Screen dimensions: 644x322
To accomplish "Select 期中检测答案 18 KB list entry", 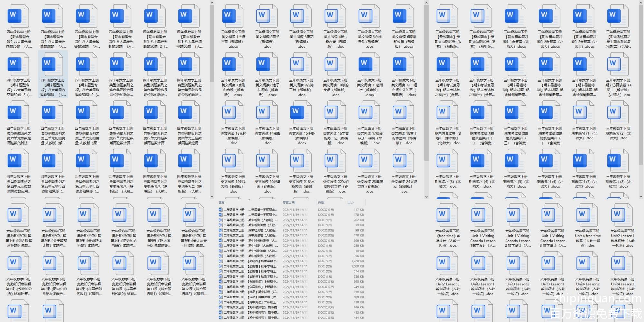I will click(x=290, y=251).
